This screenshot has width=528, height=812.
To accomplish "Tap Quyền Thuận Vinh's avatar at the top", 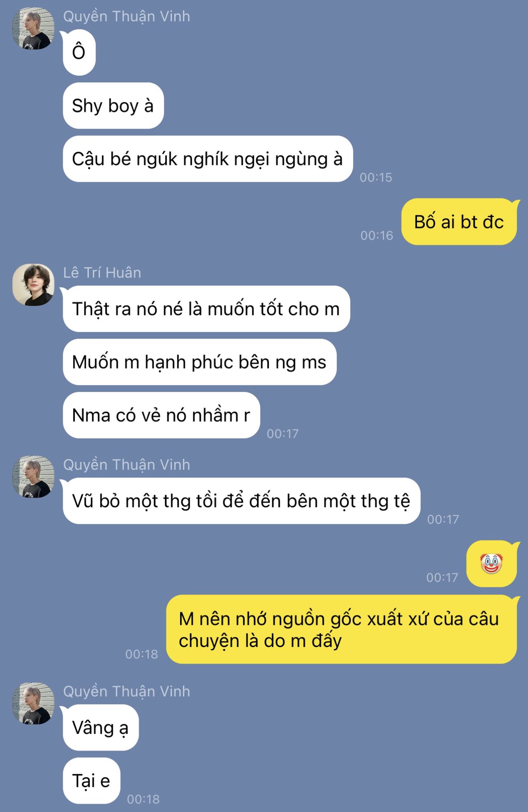I will (x=33, y=28).
